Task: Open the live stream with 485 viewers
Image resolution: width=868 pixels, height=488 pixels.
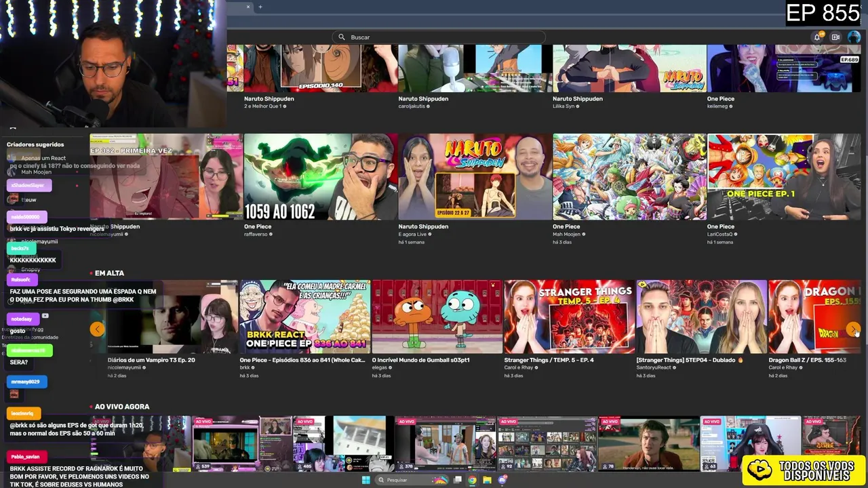Action: [x=343, y=444]
